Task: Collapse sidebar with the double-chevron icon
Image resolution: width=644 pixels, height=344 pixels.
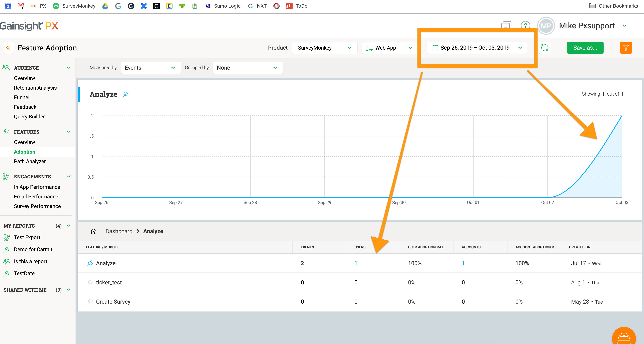Action: click(8, 48)
